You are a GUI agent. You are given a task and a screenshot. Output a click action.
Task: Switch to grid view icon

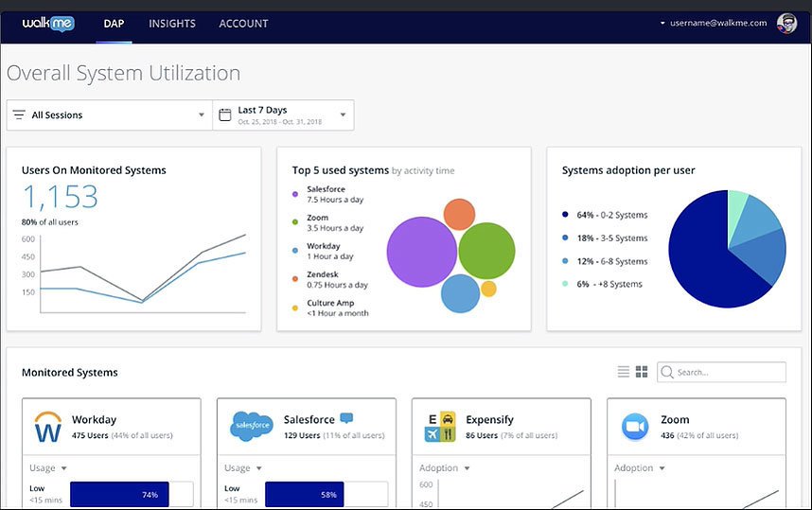642,372
